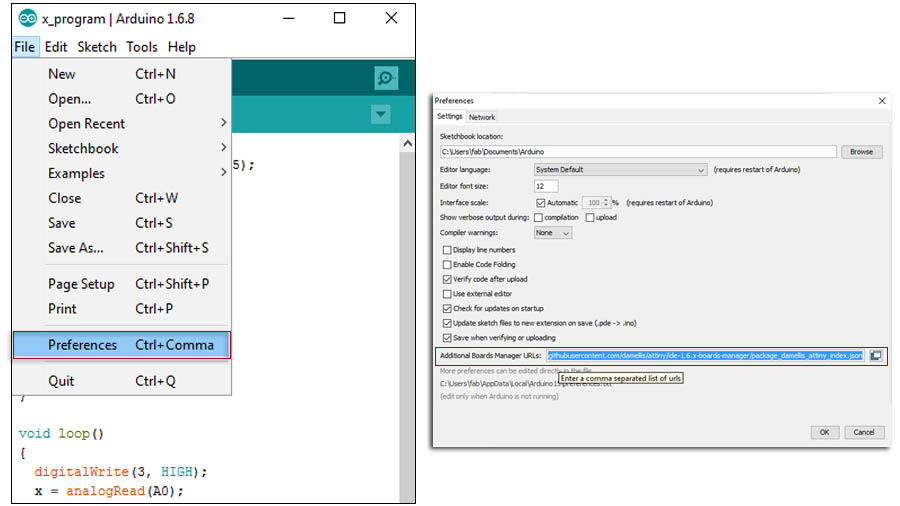The width and height of the screenshot is (900, 506).
Task: Click the 'void loop()' code line
Action: 61,433
